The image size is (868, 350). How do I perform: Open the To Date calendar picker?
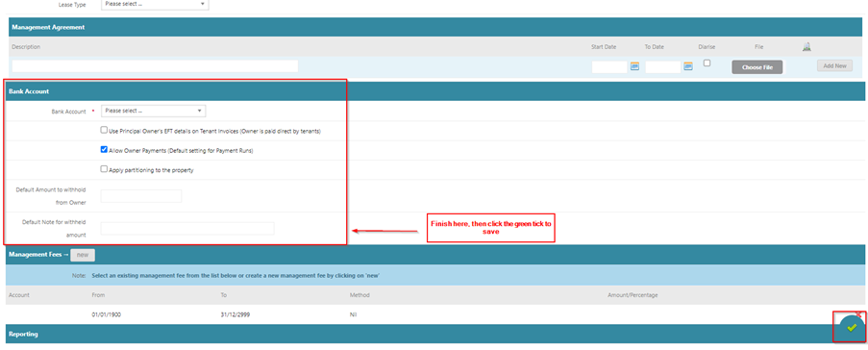pyautogui.click(x=688, y=66)
